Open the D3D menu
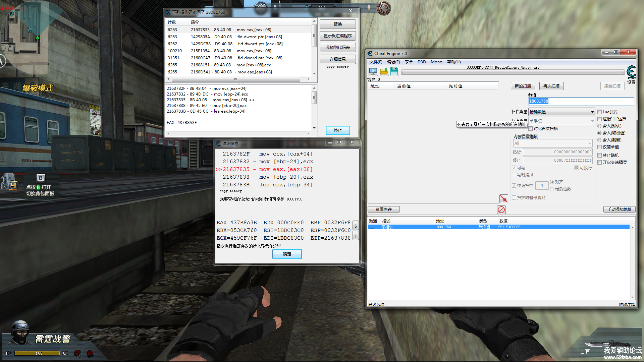This screenshot has width=644, height=362. 421,62
